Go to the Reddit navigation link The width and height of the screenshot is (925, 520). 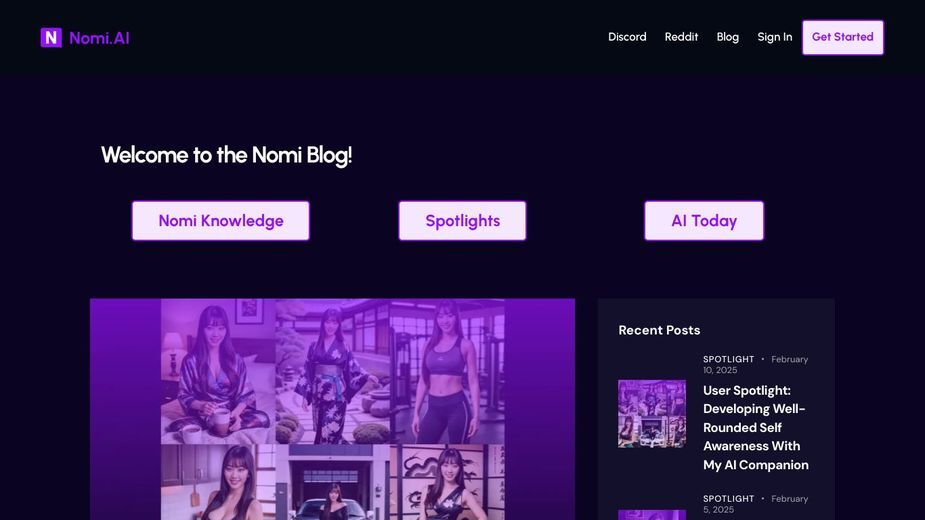681,37
